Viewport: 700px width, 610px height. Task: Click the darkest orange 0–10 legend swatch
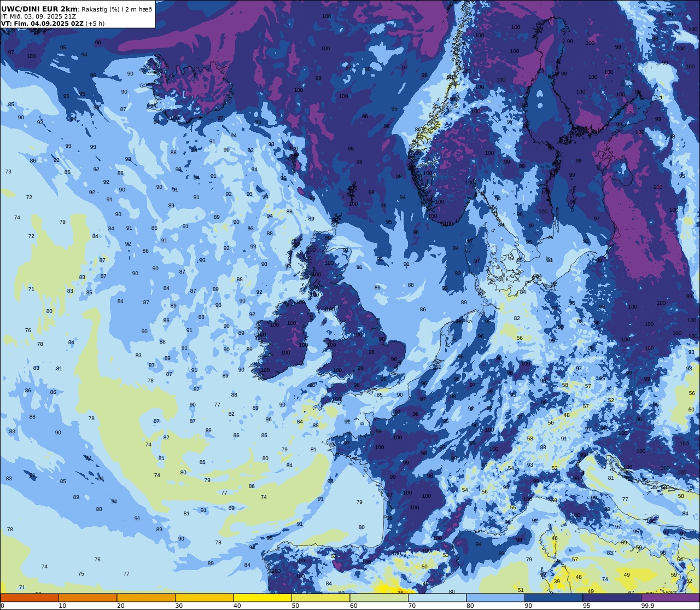click(30, 597)
